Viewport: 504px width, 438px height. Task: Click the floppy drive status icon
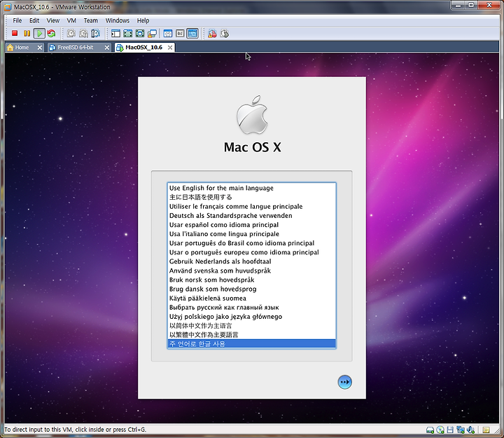[450, 430]
